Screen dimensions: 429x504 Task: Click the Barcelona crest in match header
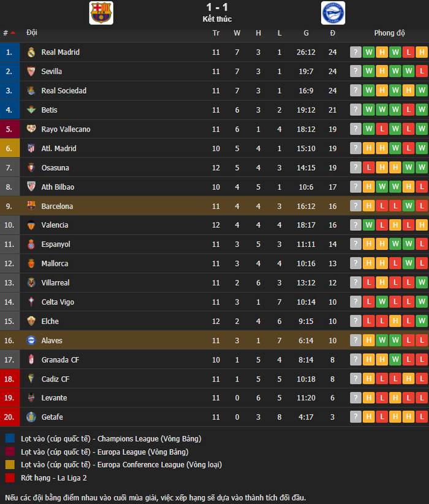coord(101,13)
